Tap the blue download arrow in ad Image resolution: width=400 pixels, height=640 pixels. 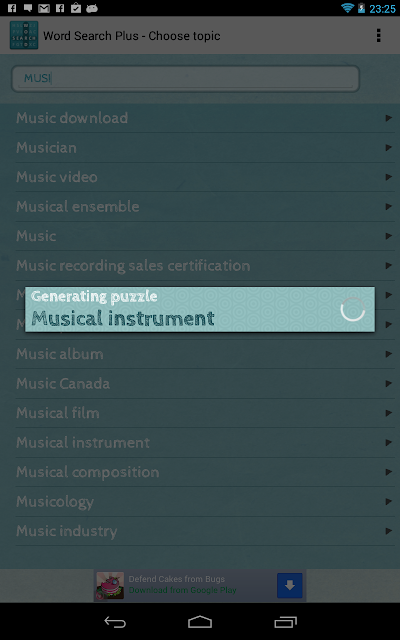click(290, 586)
